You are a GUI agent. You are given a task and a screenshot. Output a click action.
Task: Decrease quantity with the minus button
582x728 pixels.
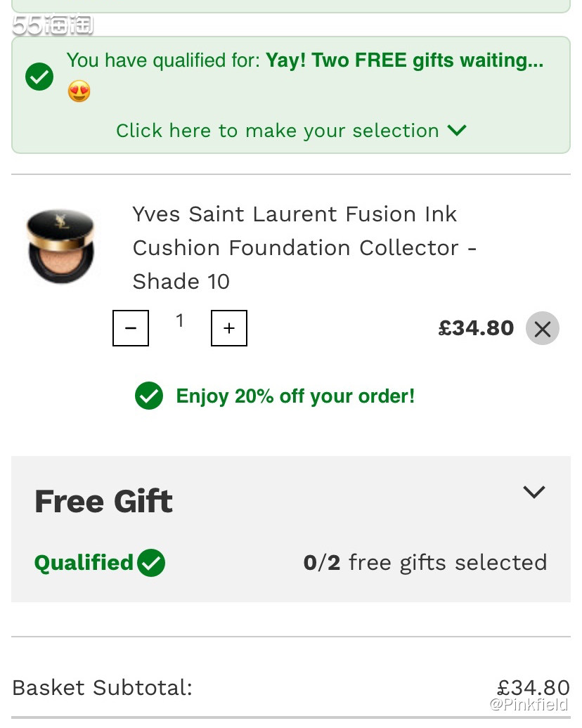coord(131,328)
